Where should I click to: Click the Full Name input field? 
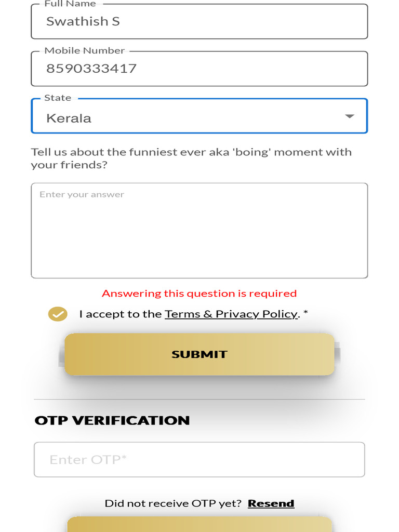pos(199,22)
